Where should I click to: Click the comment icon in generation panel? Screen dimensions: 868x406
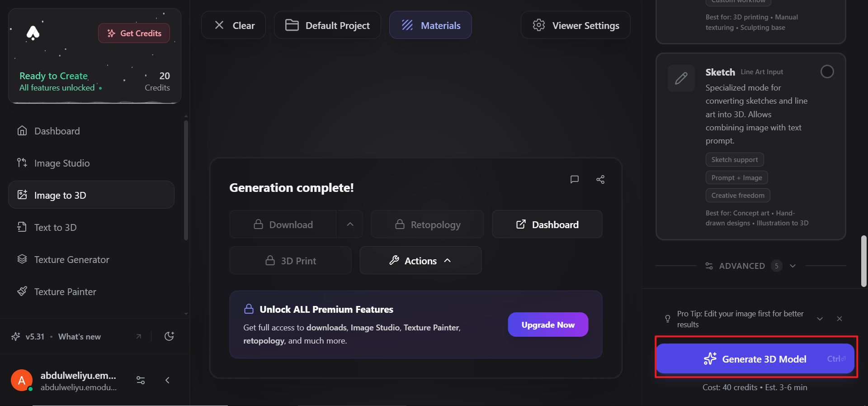tap(574, 179)
